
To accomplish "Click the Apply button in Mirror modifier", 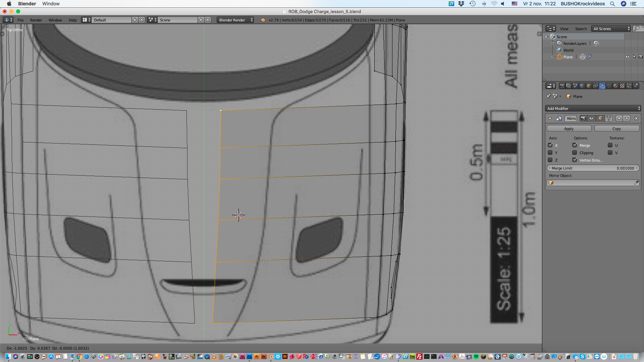I will 569,129.
